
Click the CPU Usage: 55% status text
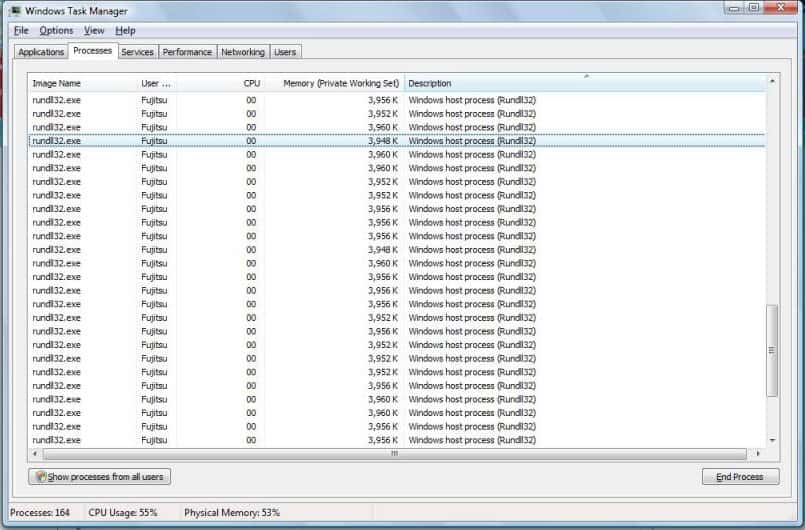point(123,513)
